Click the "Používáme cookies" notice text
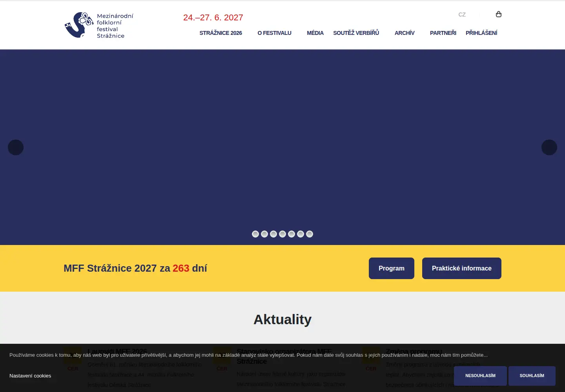 click(x=248, y=355)
